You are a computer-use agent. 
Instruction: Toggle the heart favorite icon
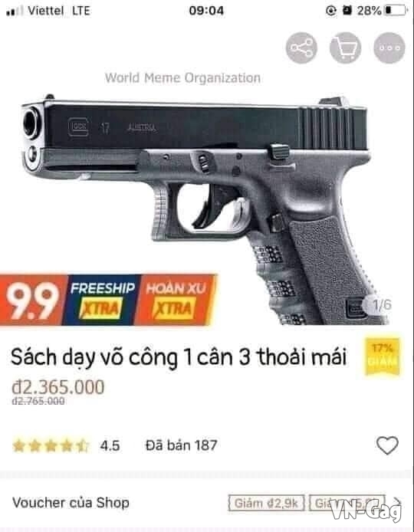pyautogui.click(x=387, y=445)
